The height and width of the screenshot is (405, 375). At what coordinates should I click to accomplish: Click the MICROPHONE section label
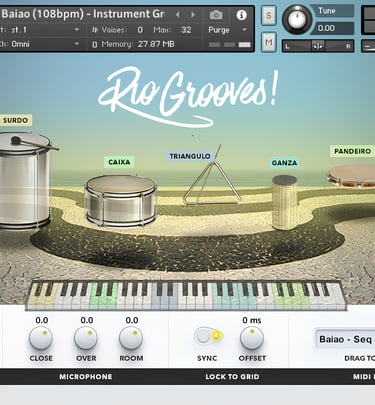pos(86,377)
